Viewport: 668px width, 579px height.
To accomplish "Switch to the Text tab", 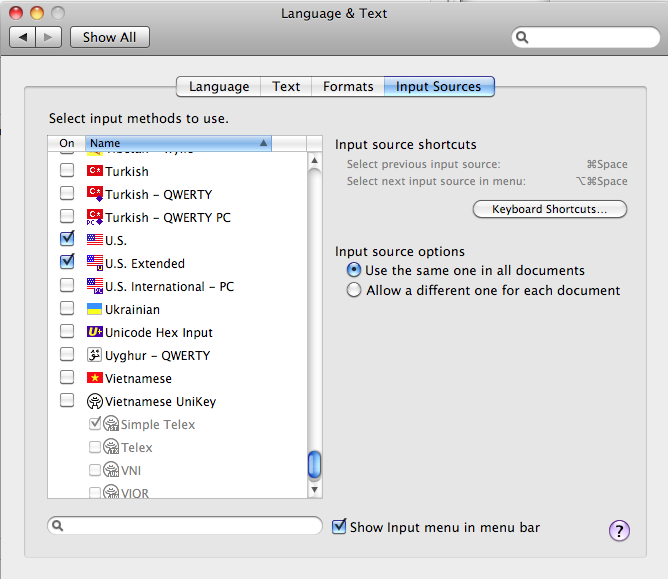I will click(286, 86).
